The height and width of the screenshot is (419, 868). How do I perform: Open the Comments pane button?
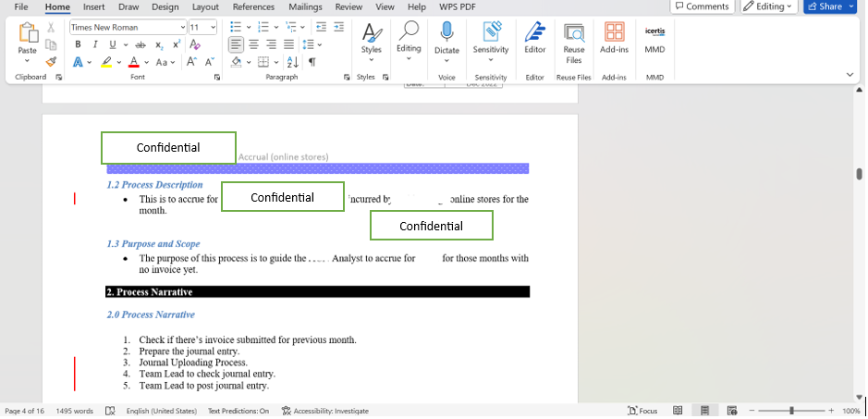703,6
